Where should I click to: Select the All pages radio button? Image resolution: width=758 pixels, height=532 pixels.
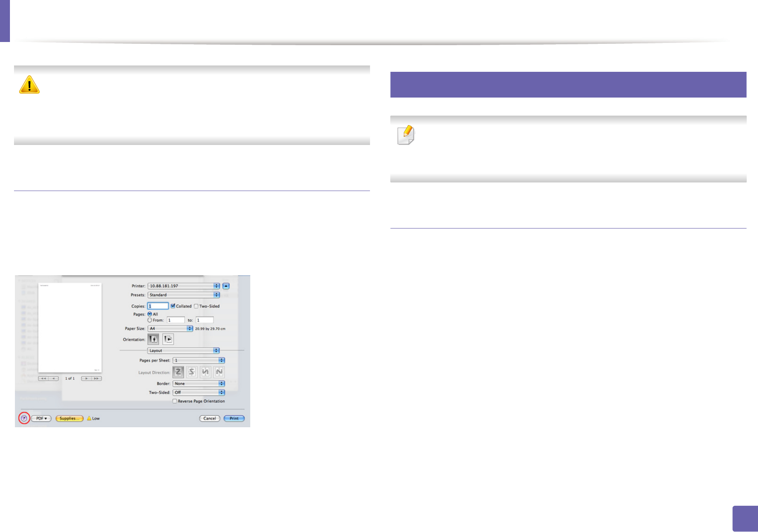(x=150, y=314)
